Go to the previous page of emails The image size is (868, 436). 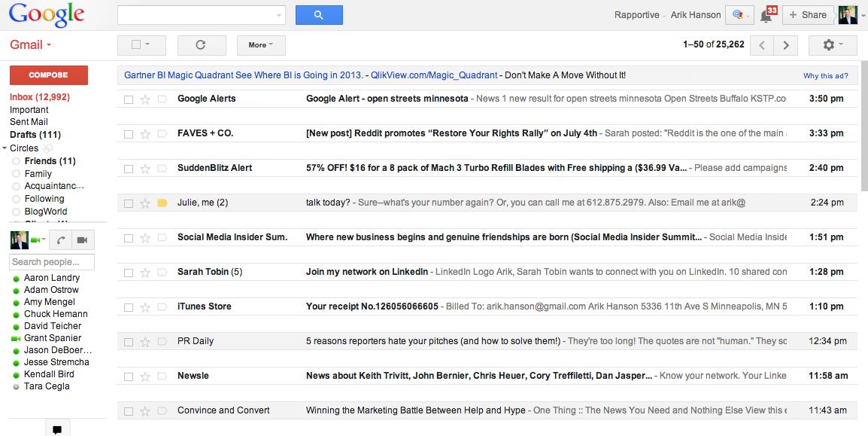click(762, 45)
